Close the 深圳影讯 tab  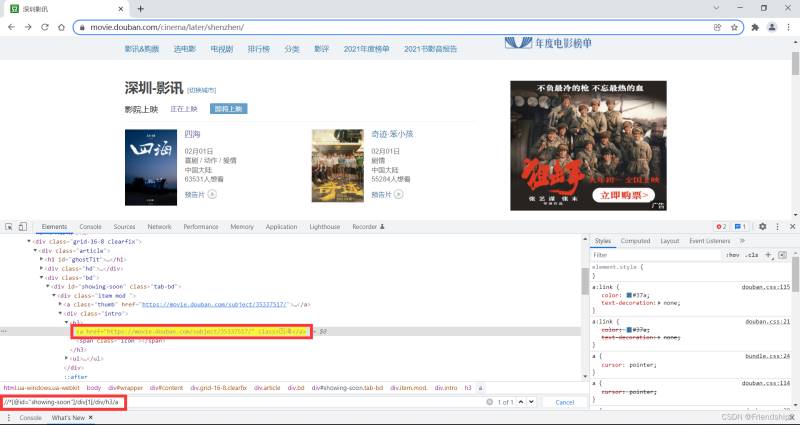(121, 9)
